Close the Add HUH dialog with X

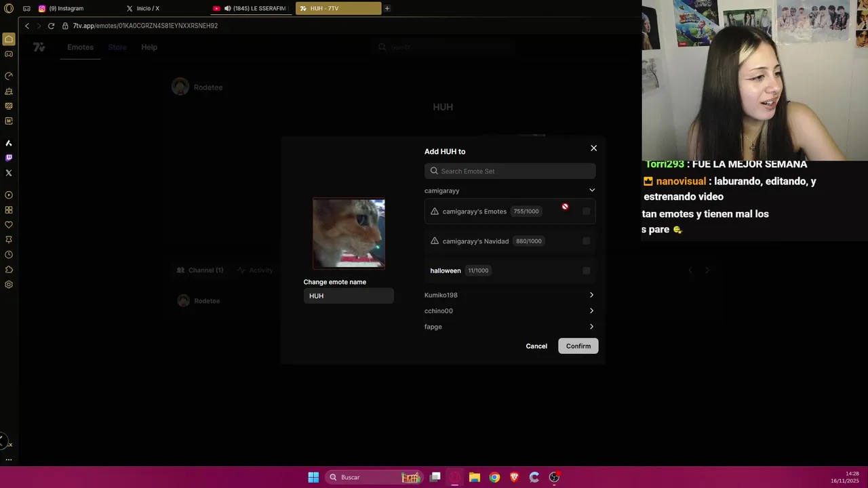[x=594, y=148]
